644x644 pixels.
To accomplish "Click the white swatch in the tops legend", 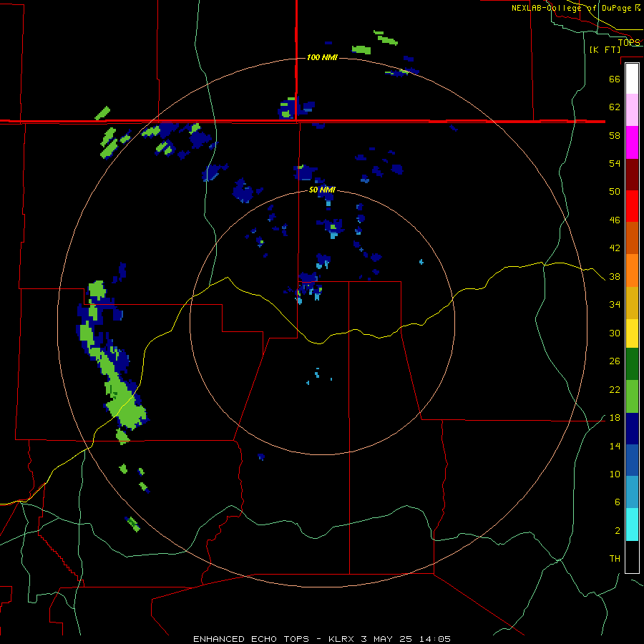I will click(x=632, y=79).
